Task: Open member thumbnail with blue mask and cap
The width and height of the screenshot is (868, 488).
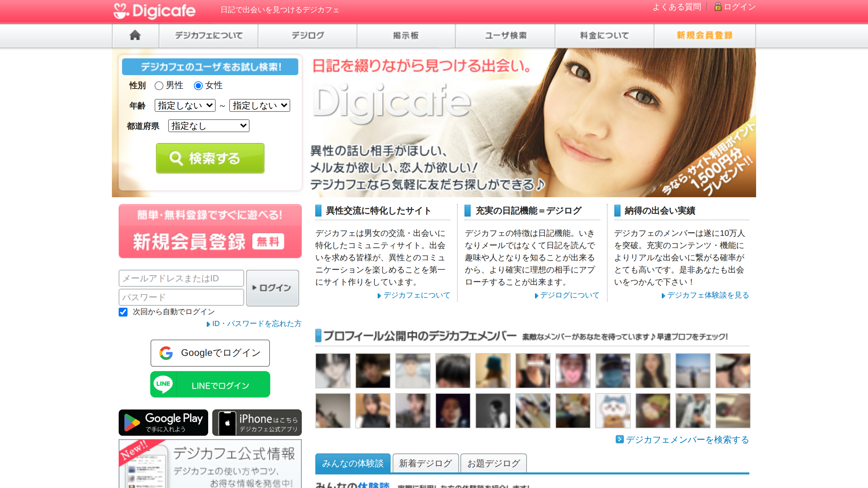Action: 613,371
